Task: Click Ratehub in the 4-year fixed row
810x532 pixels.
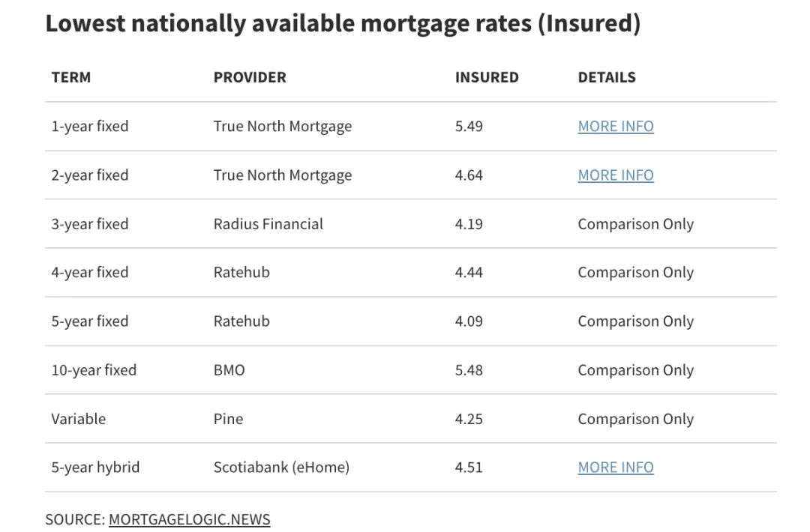Action: point(241,273)
